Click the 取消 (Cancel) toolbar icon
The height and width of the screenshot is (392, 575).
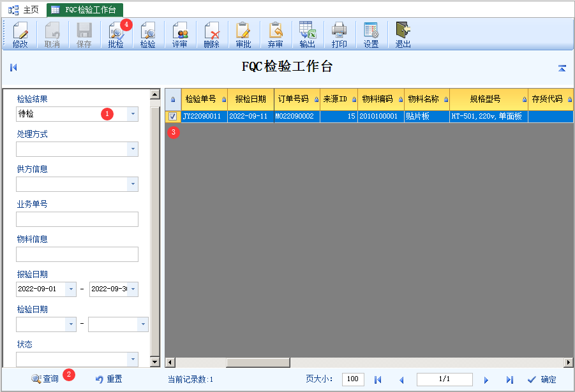click(x=52, y=35)
